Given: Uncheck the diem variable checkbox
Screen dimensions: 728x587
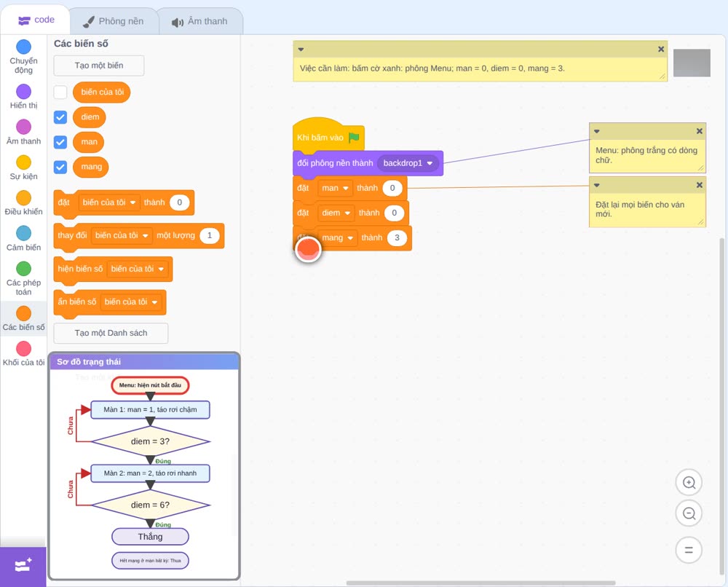Looking at the screenshot, I should click(60, 117).
